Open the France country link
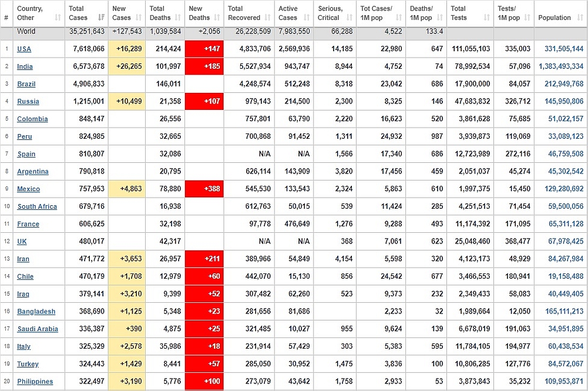588x391 pixels. coord(28,224)
